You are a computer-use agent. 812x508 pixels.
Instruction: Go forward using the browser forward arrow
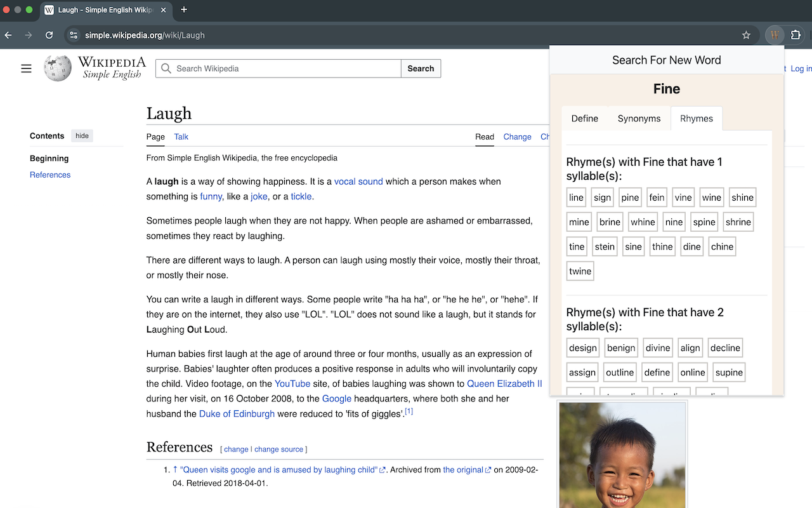pos(28,35)
